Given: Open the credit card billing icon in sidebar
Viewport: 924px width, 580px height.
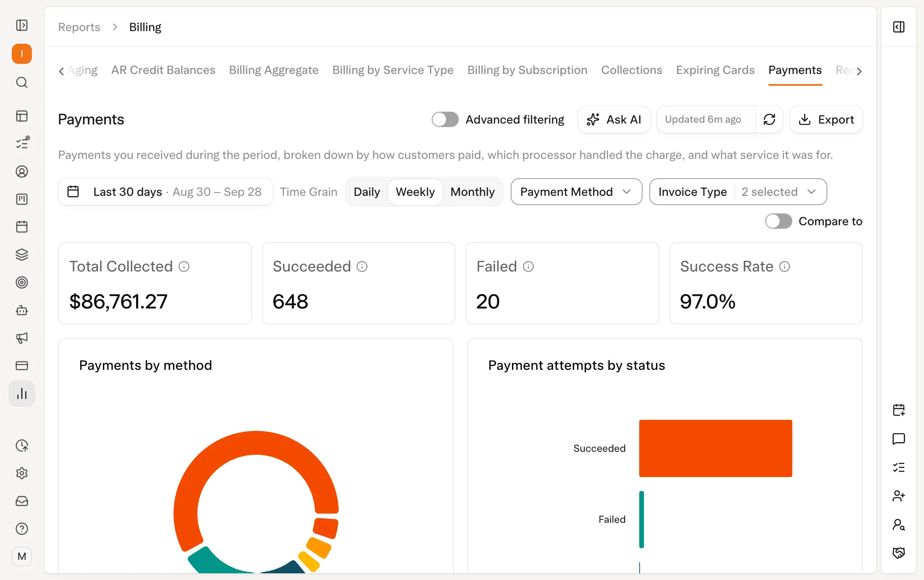Looking at the screenshot, I should pyautogui.click(x=22, y=366).
